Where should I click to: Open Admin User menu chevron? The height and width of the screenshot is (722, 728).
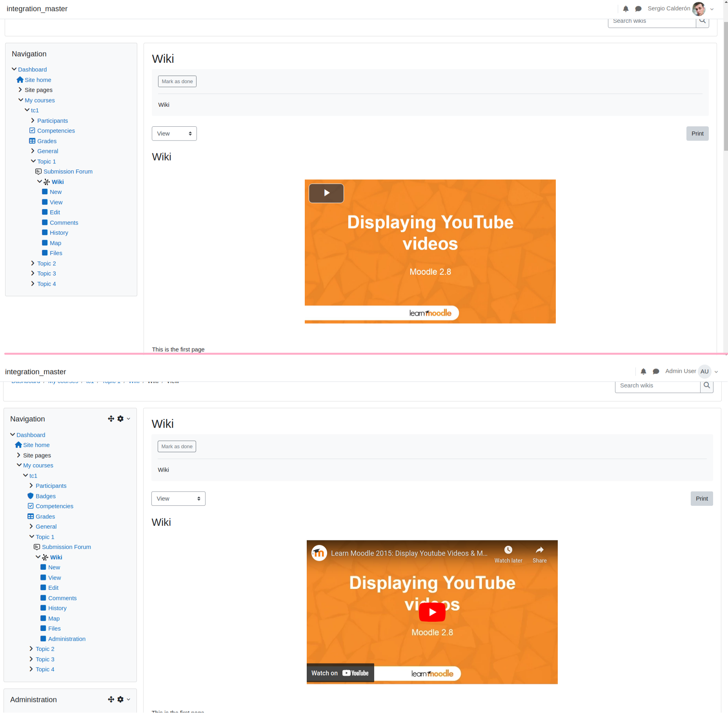pos(716,372)
